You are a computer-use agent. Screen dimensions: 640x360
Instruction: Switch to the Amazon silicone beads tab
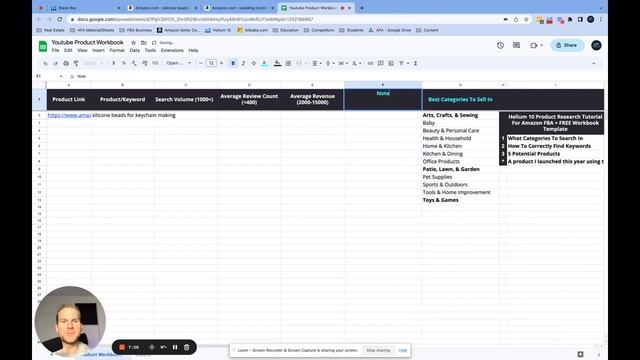tap(161, 8)
